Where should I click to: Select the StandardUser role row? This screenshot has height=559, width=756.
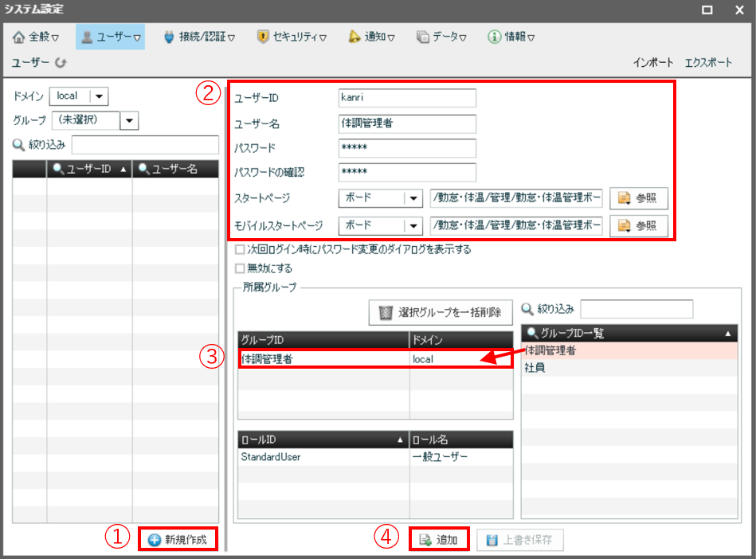click(x=323, y=456)
